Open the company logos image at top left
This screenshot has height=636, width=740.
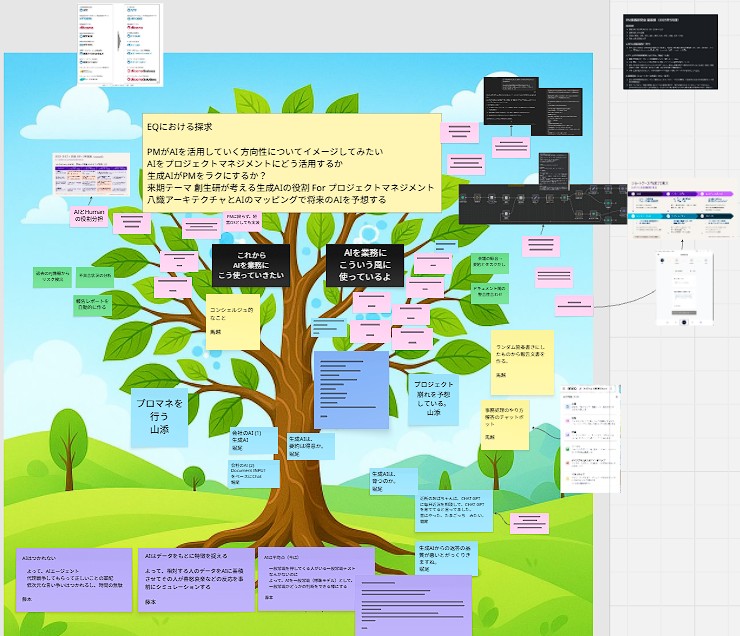click(120, 45)
